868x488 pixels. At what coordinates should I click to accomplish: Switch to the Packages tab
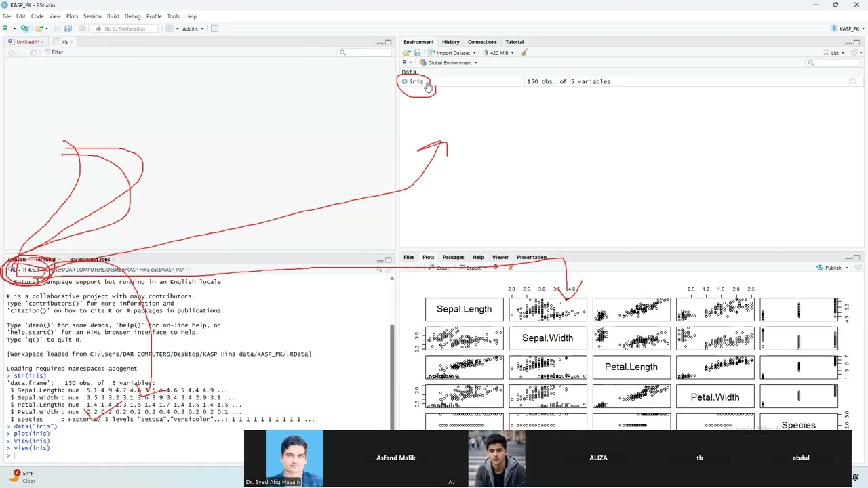tap(453, 257)
